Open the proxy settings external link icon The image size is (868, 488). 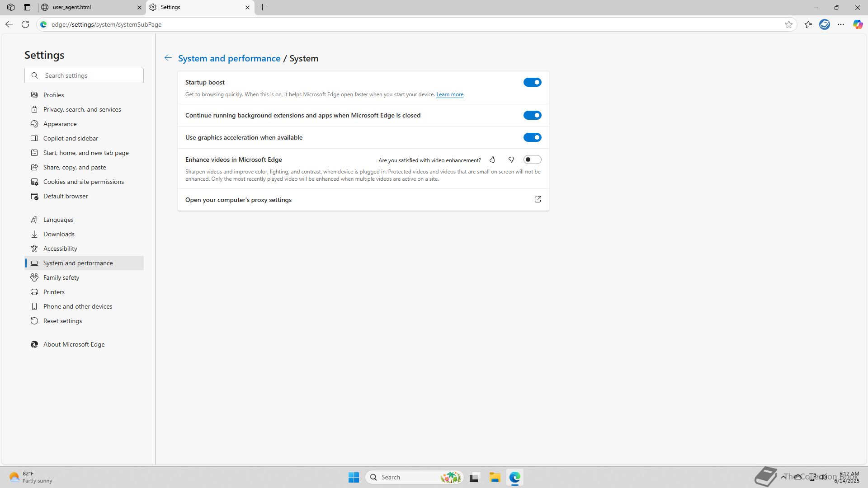click(538, 200)
